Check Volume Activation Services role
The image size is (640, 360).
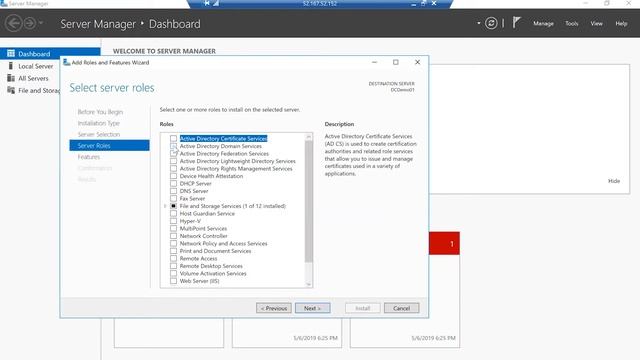pos(173,273)
